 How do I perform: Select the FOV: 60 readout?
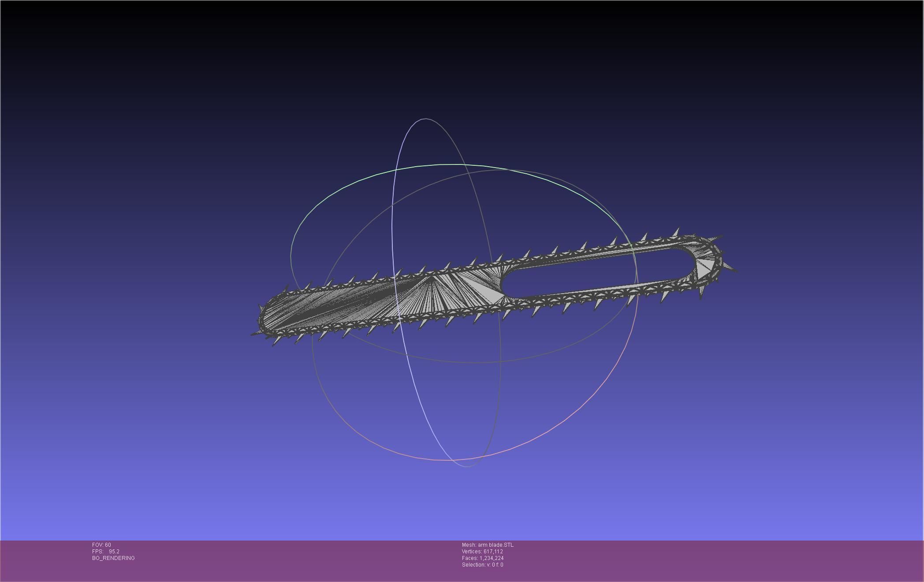tap(101, 545)
